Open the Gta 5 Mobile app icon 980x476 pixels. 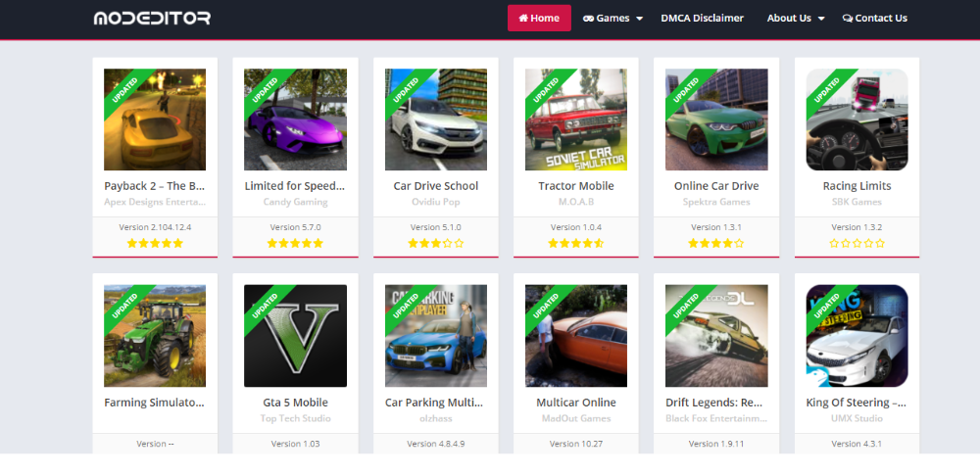click(x=295, y=336)
